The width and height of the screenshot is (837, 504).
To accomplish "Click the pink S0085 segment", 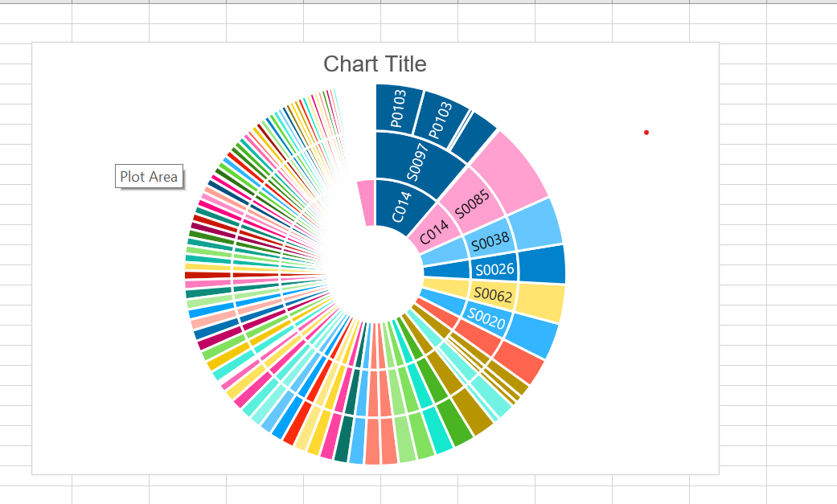I will (470, 204).
